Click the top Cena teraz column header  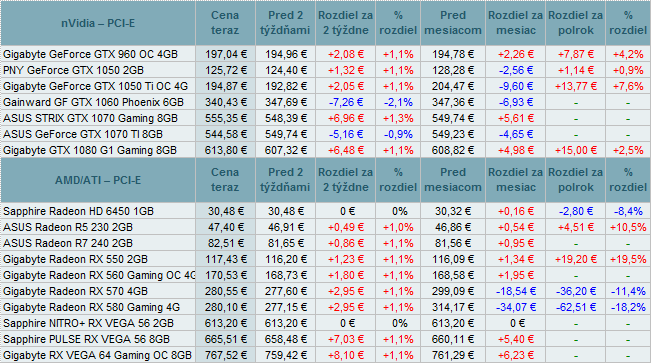[225, 23]
